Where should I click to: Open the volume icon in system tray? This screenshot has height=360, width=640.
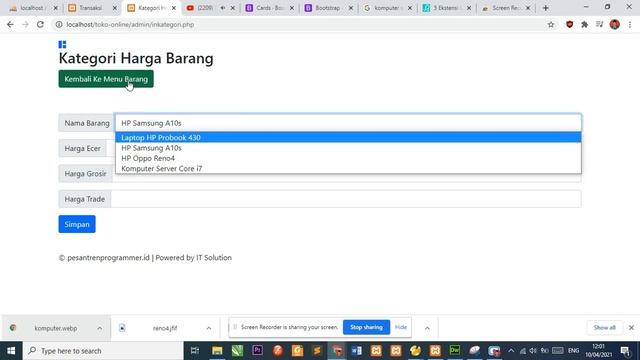point(533,351)
